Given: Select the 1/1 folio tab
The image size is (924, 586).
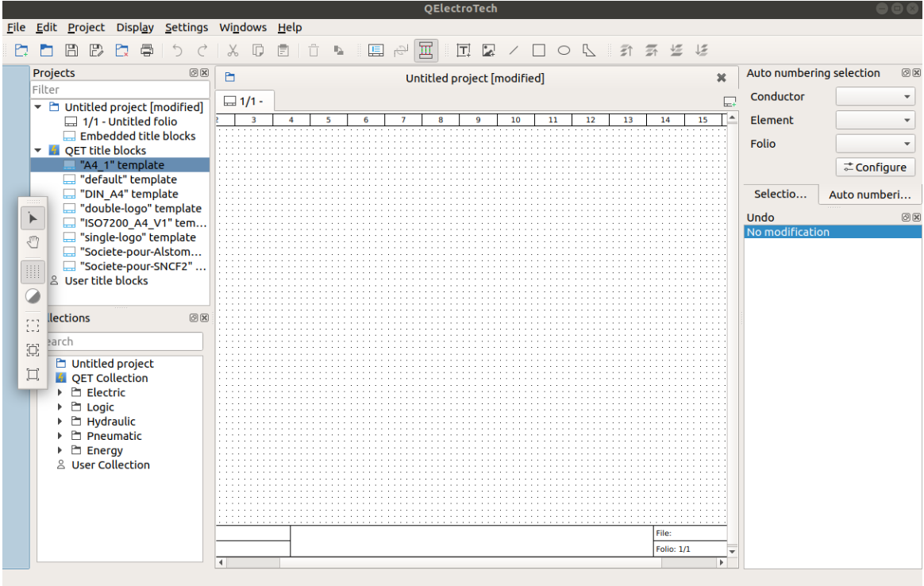Looking at the screenshot, I should [244, 102].
